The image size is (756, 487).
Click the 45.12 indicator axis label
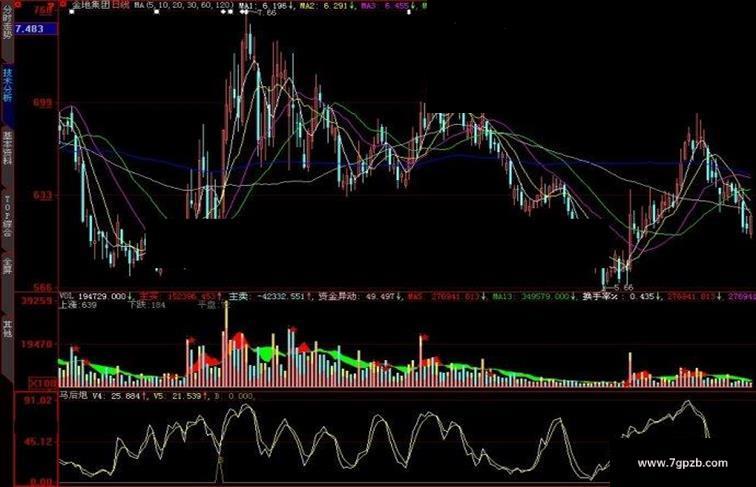(38, 442)
